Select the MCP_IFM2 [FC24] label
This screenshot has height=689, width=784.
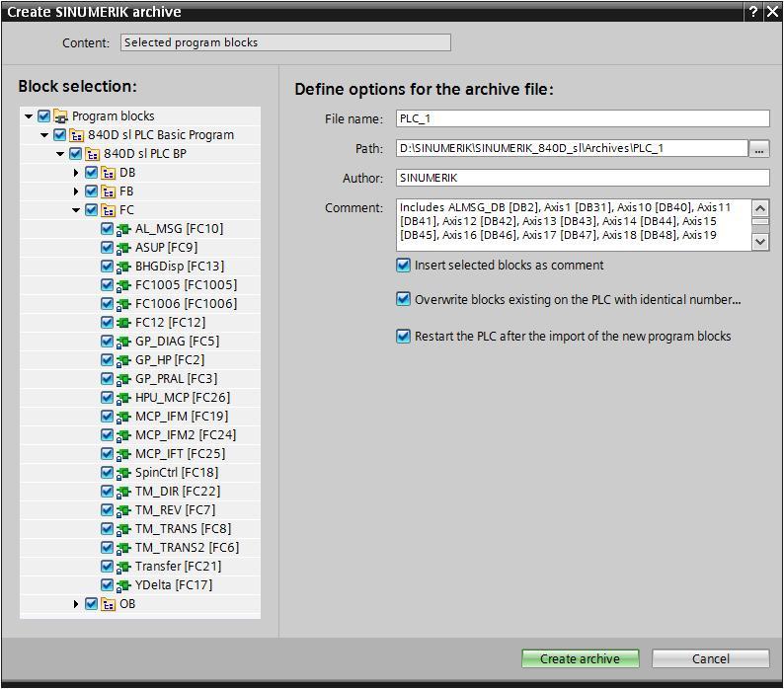[186, 435]
